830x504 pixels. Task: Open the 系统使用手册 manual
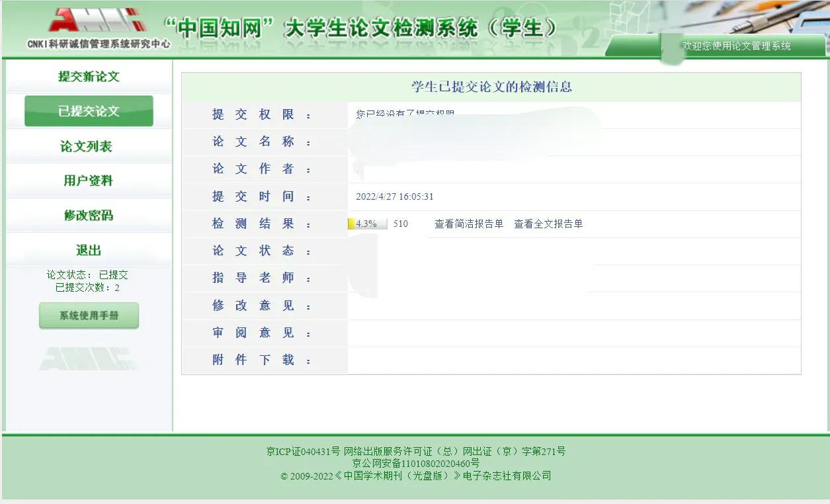pos(88,315)
